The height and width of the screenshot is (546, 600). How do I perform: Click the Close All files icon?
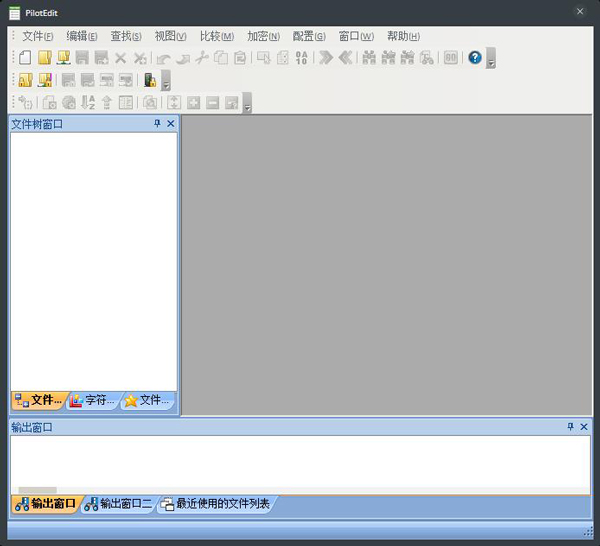click(x=140, y=58)
